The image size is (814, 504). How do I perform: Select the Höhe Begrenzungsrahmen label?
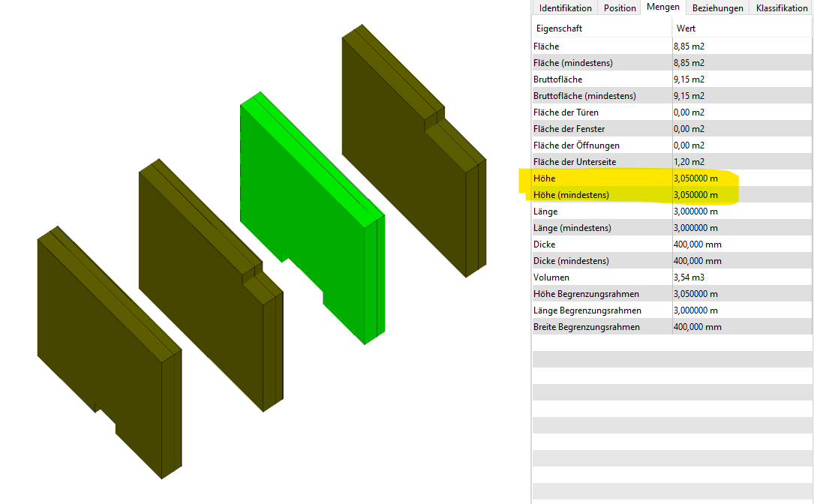[x=586, y=294]
